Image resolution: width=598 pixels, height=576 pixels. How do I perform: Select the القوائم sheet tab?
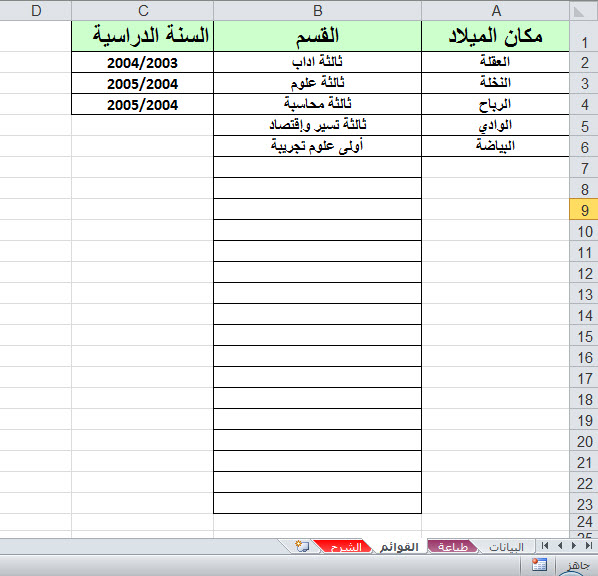click(x=399, y=547)
